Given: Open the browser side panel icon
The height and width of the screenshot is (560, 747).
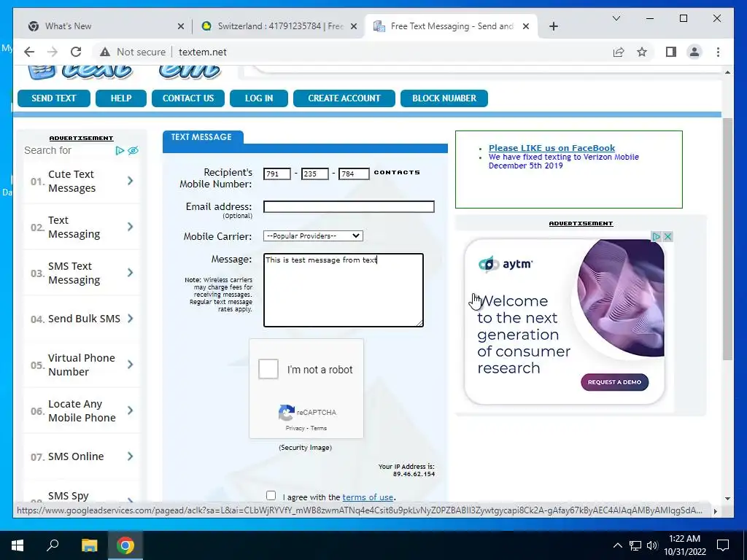Looking at the screenshot, I should (671, 52).
